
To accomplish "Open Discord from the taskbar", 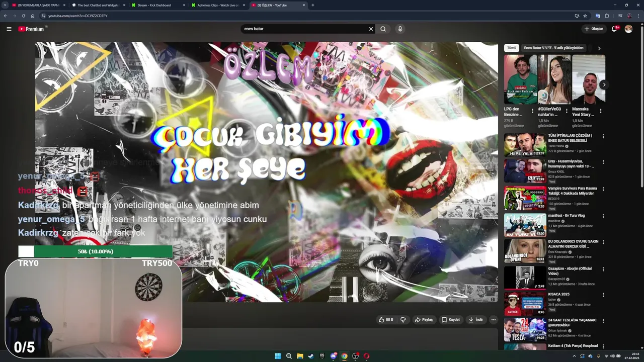I will point(333,356).
